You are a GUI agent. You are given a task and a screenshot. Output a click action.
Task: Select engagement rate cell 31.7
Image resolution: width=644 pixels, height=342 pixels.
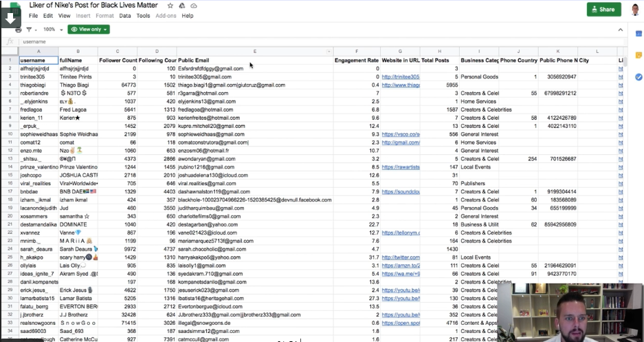point(357,258)
